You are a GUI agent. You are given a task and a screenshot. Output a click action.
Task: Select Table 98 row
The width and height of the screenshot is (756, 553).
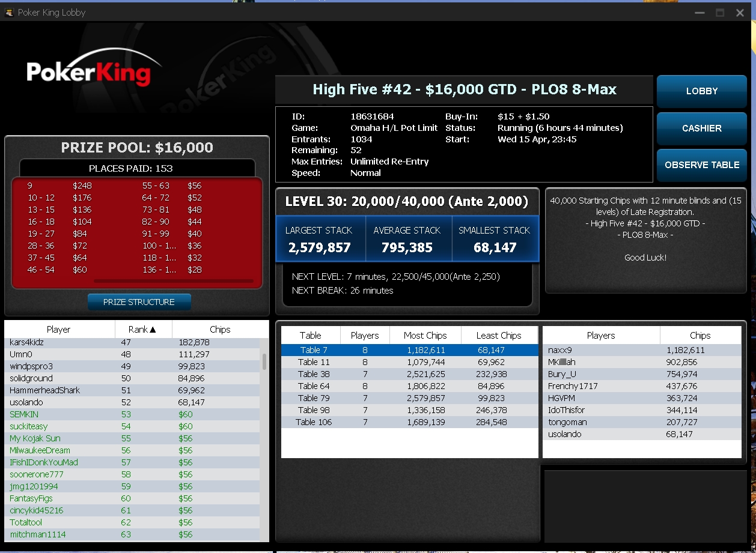click(409, 410)
